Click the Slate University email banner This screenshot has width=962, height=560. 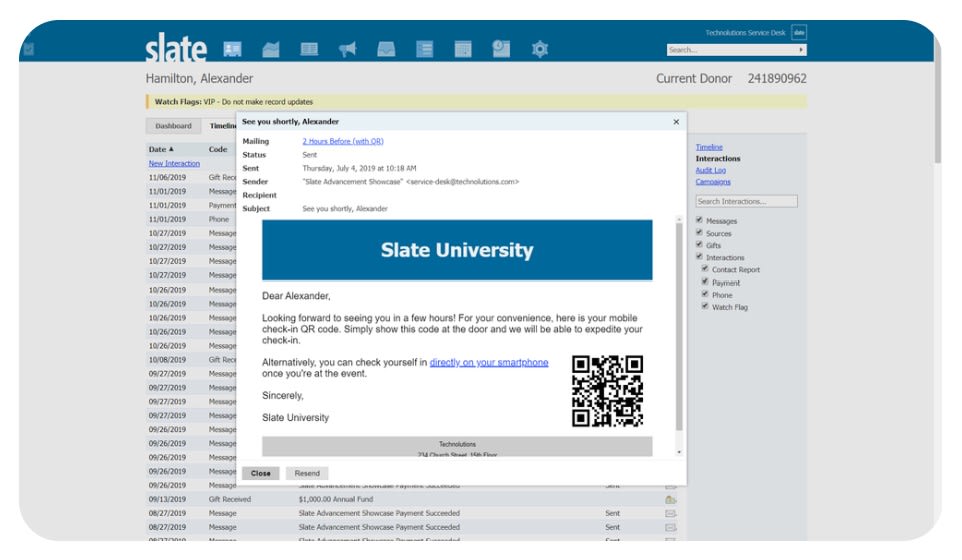[x=457, y=250]
